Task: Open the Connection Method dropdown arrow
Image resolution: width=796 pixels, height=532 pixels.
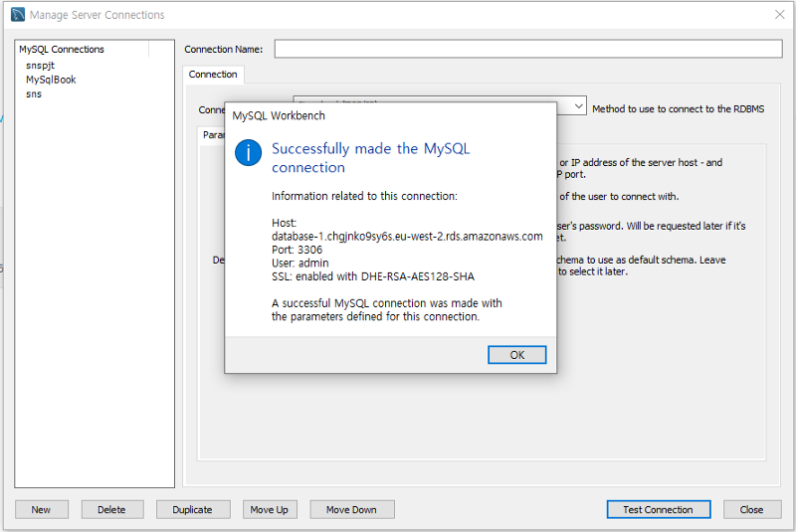Action: pyautogui.click(x=578, y=106)
